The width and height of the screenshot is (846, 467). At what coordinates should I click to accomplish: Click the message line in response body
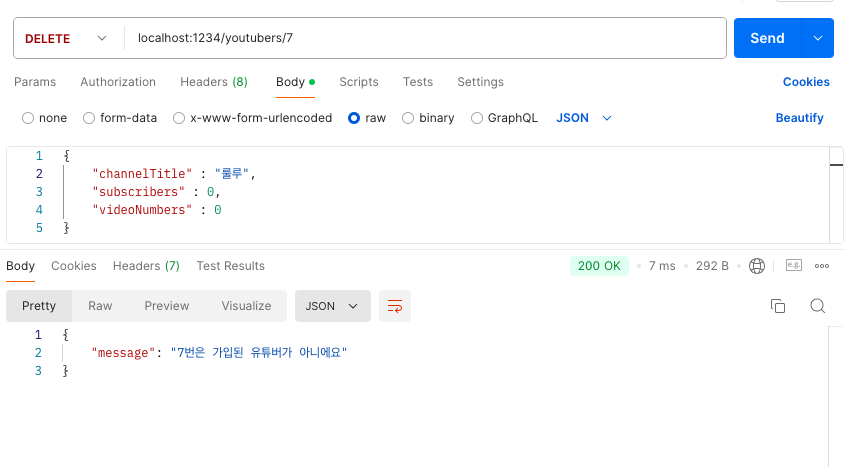(x=219, y=353)
